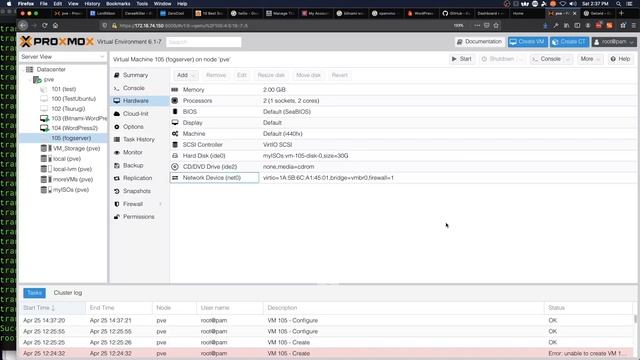Click the Create CT button

pyautogui.click(x=569, y=42)
